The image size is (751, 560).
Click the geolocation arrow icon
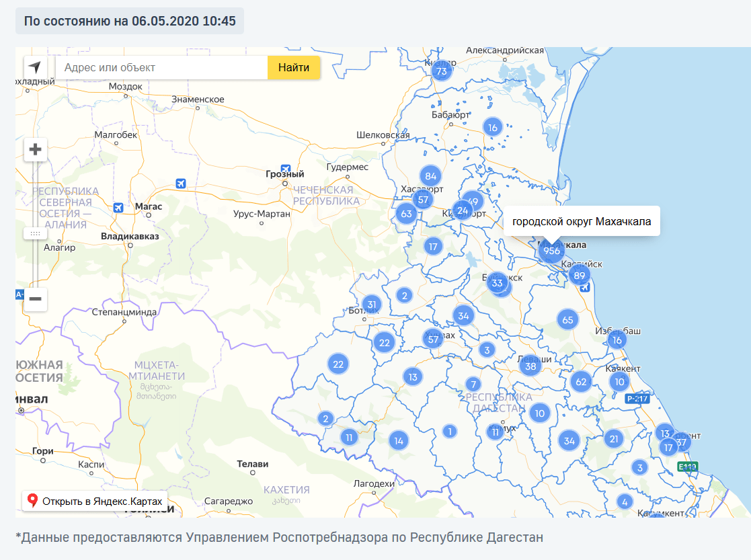pyautogui.click(x=36, y=67)
